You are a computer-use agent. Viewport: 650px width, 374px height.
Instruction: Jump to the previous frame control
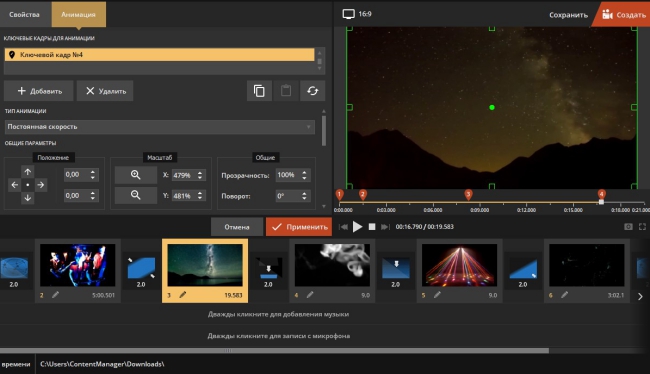[x=343, y=227]
